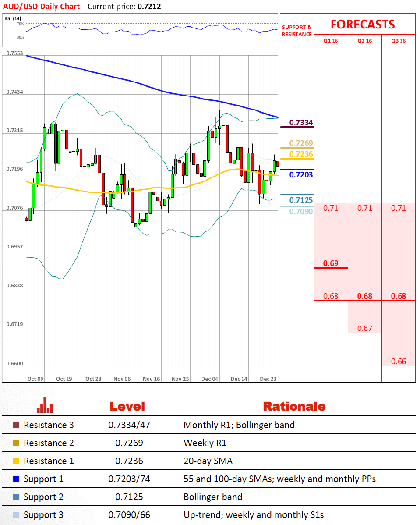The width and height of the screenshot is (420, 525).
Task: Click the Dec 04 date axis label
Action: click(x=210, y=379)
